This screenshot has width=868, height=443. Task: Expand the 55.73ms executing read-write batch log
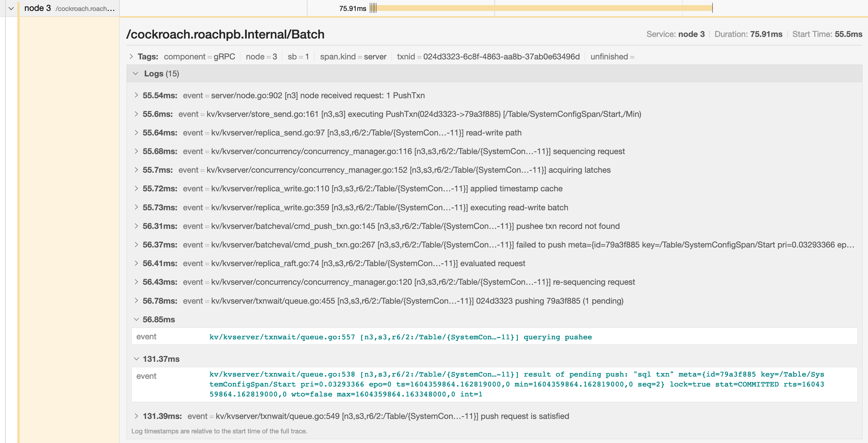point(136,207)
